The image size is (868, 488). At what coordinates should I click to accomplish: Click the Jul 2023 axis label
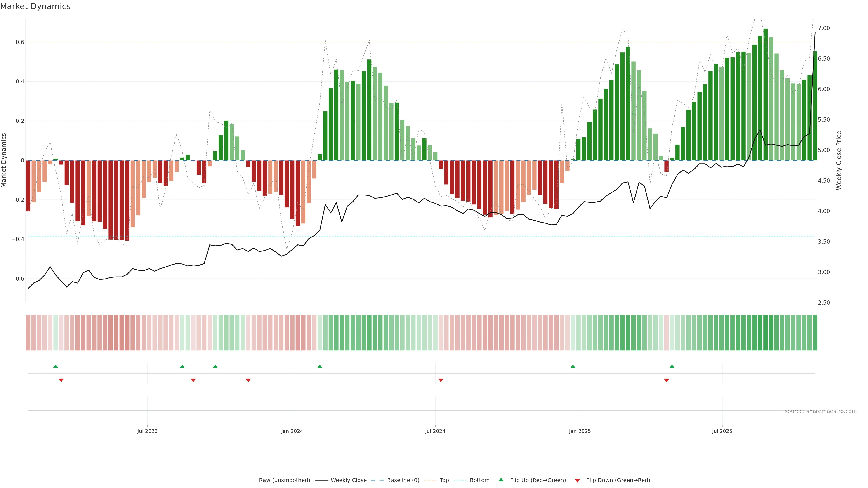[147, 431]
